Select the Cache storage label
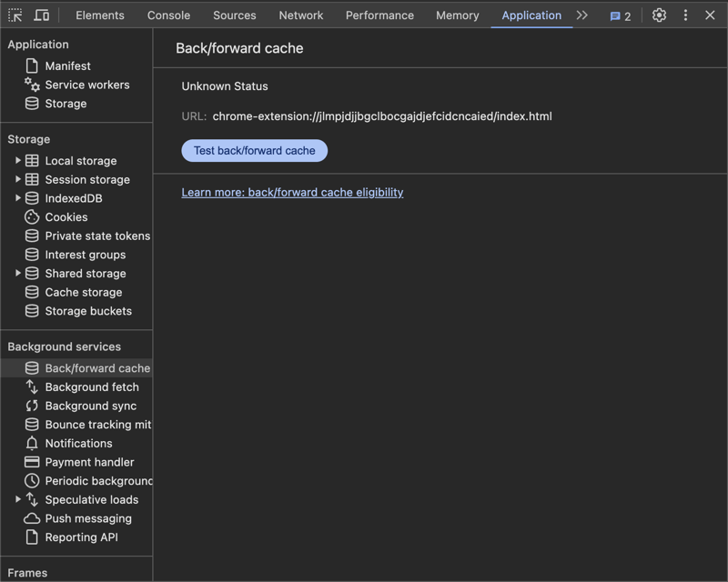 click(84, 292)
